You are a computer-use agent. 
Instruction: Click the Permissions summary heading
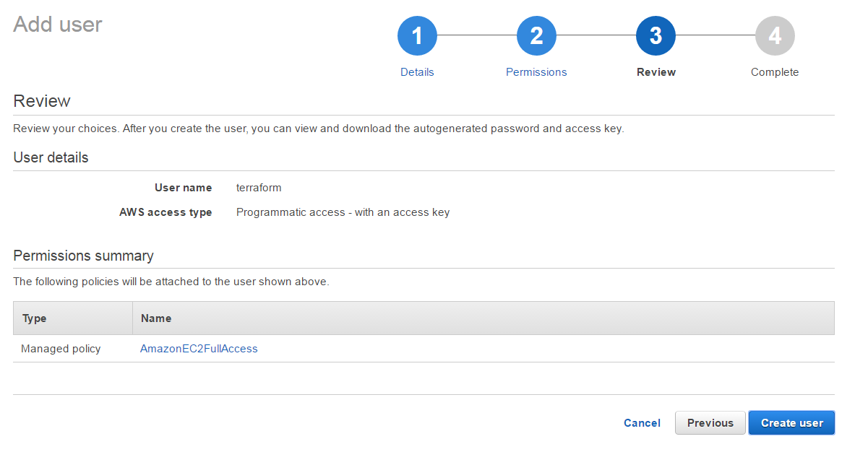(84, 256)
